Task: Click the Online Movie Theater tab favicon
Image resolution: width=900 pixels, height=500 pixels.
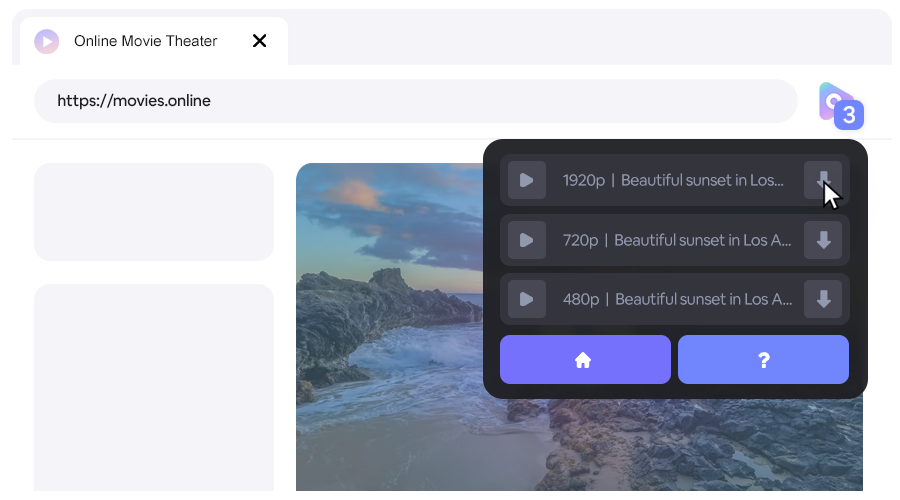Action: (x=47, y=41)
